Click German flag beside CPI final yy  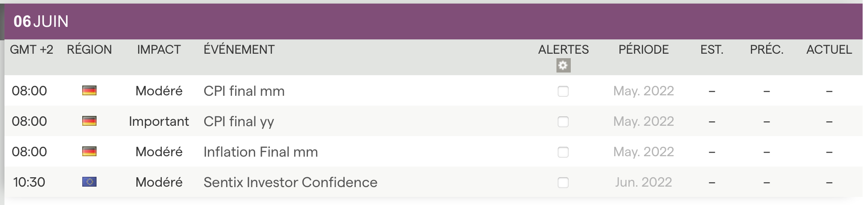pos(89,121)
